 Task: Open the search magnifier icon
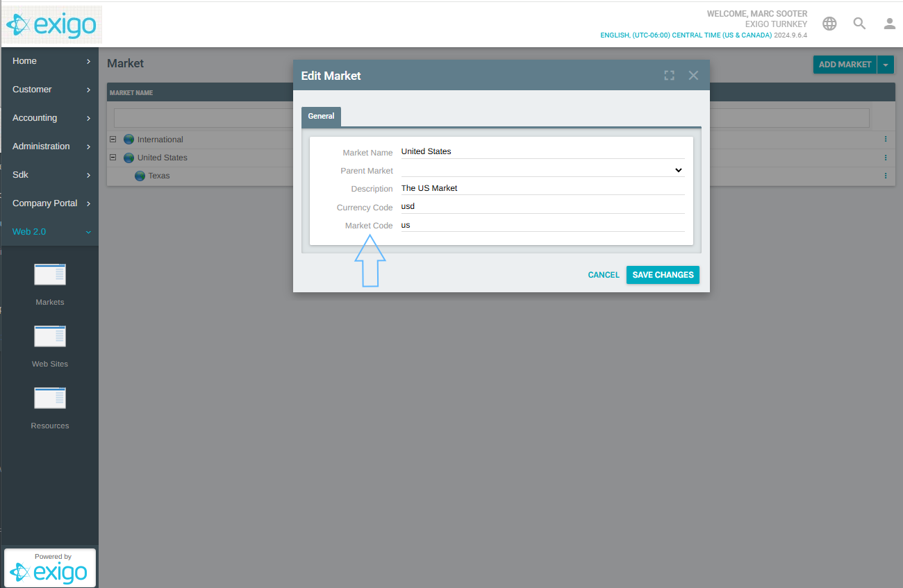point(859,24)
